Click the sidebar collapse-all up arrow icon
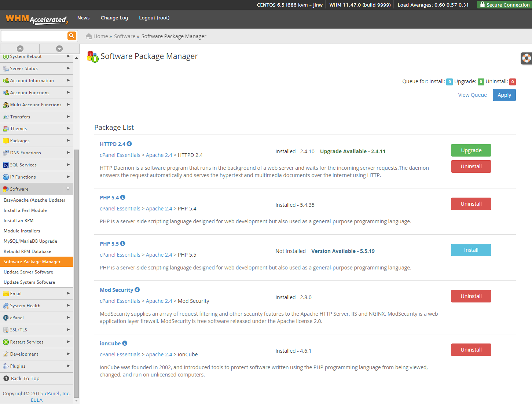The height and width of the screenshot is (404, 532). (x=20, y=49)
